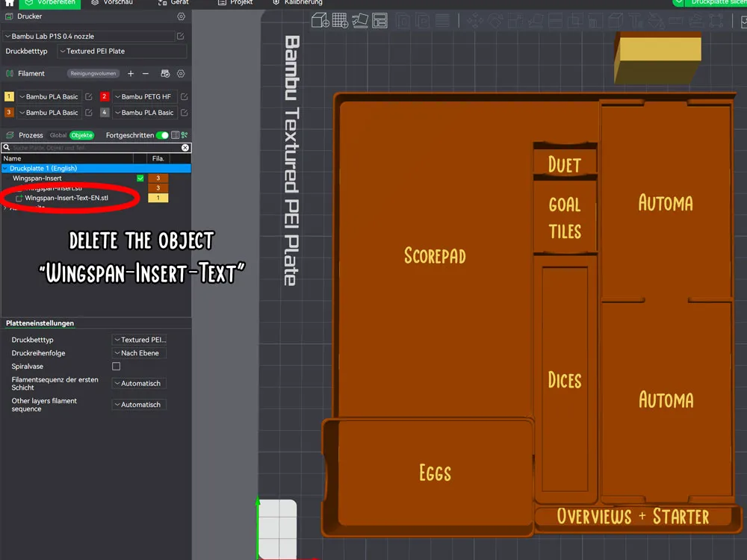Open the process settings list icon
Image resolution: width=747 pixels, height=560 pixels.
click(x=176, y=135)
